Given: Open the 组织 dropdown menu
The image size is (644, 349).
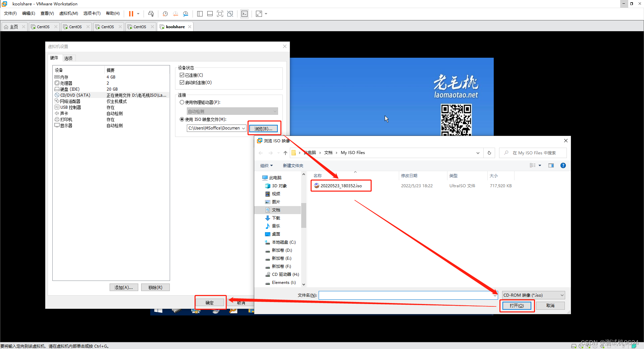Looking at the screenshot, I should click(x=267, y=166).
